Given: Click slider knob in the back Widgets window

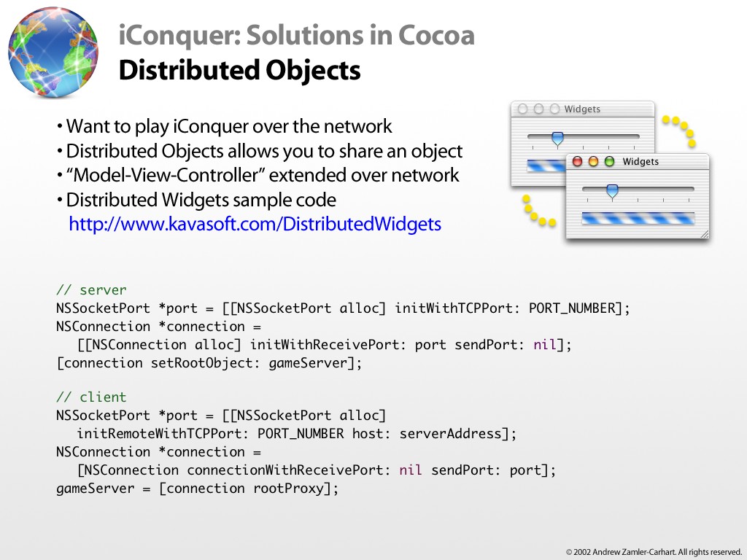Looking at the screenshot, I should coord(557,138).
